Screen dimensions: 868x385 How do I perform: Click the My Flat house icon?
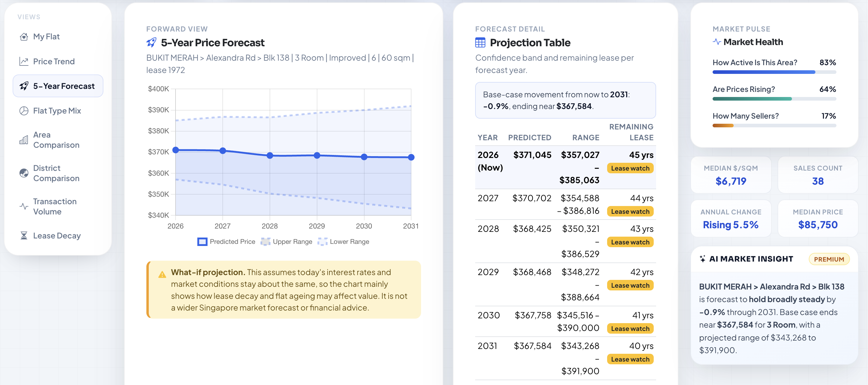pyautogui.click(x=24, y=37)
